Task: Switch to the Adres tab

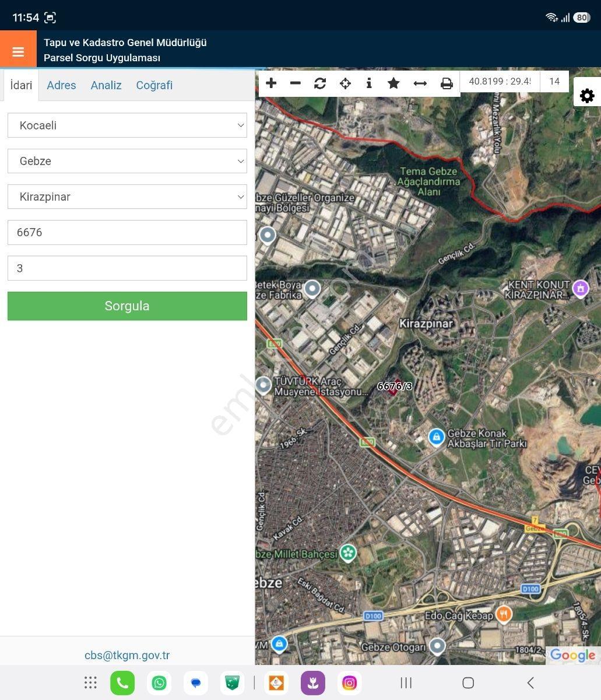Action: coord(61,85)
